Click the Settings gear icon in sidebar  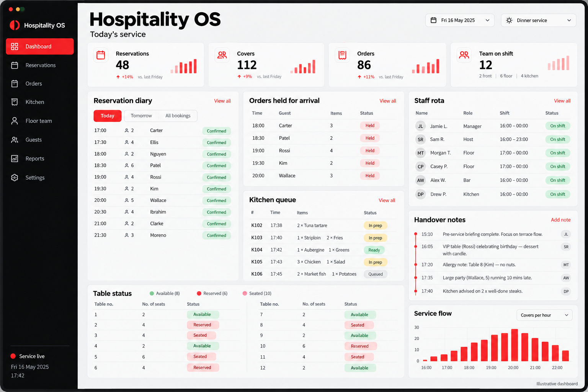[x=15, y=178]
